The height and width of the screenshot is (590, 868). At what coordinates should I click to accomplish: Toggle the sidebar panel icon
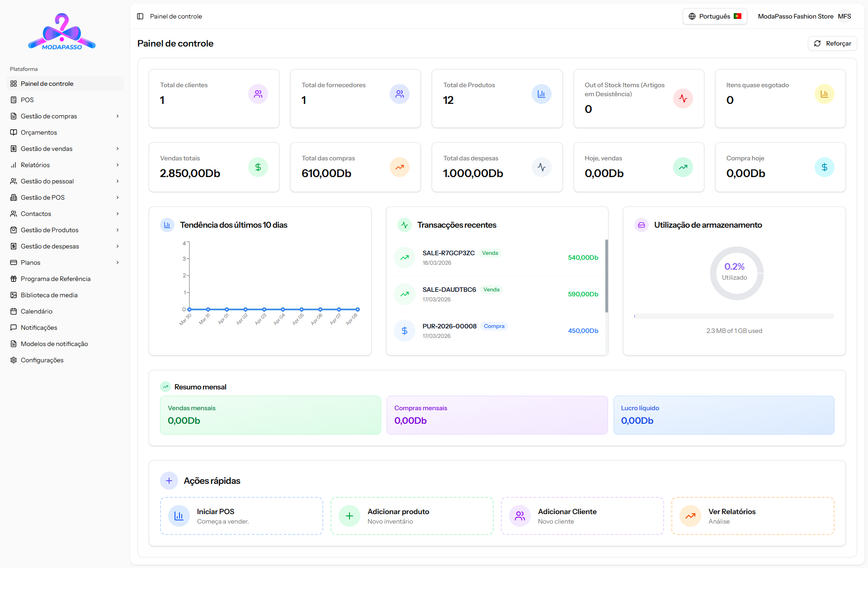[x=140, y=16]
